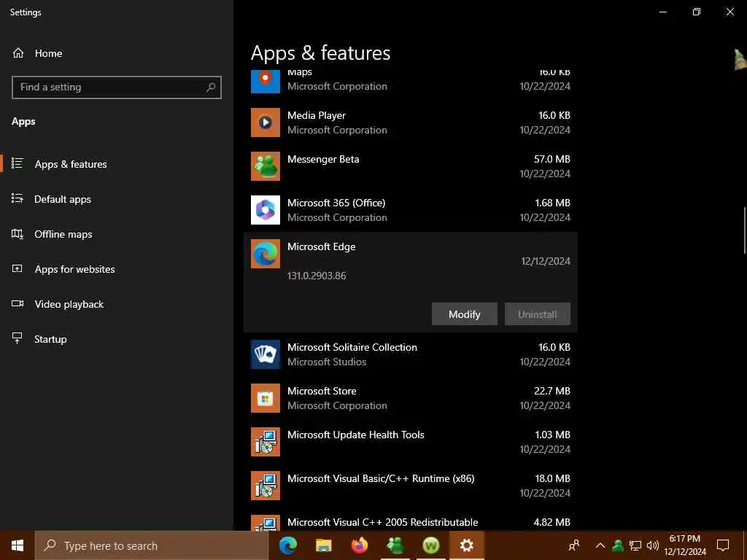
Task: Click the Media Player app icon
Action: (266, 122)
